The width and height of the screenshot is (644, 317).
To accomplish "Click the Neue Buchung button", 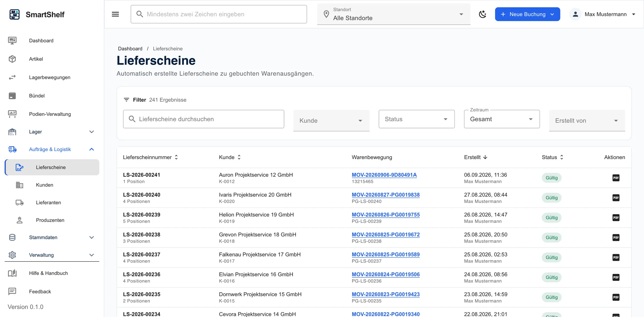I will point(527,14).
